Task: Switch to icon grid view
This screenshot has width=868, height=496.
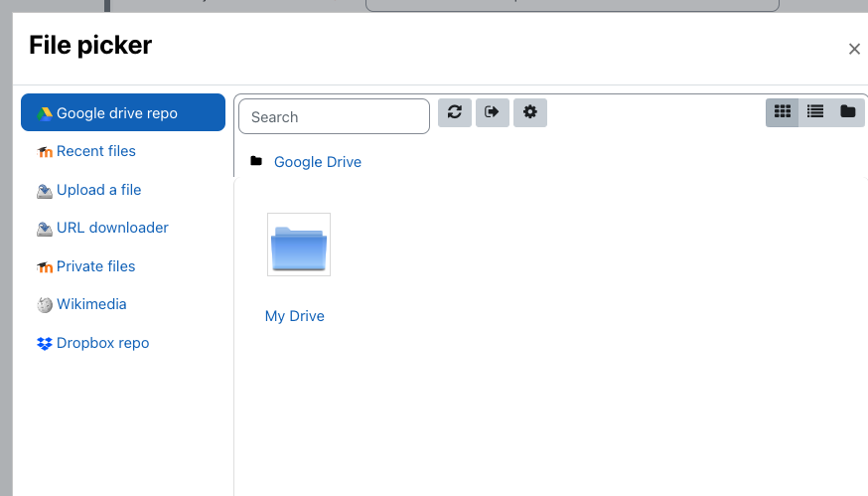Action: tap(783, 112)
